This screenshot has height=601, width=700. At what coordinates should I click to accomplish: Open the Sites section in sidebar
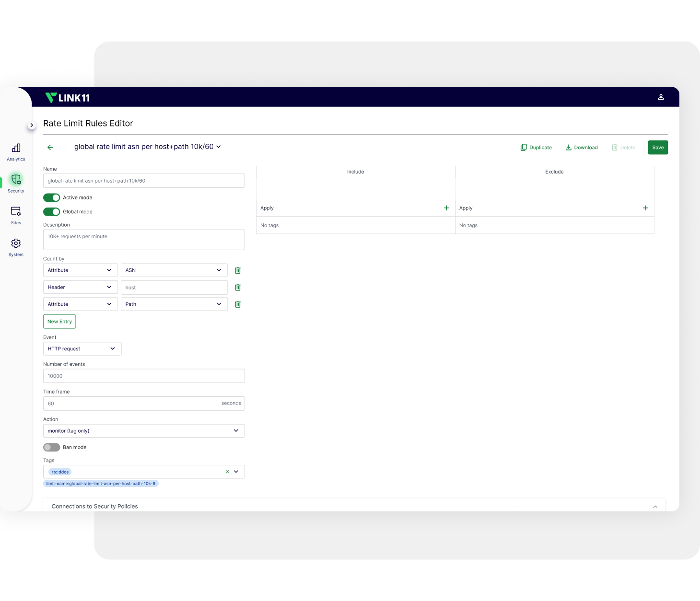click(16, 215)
